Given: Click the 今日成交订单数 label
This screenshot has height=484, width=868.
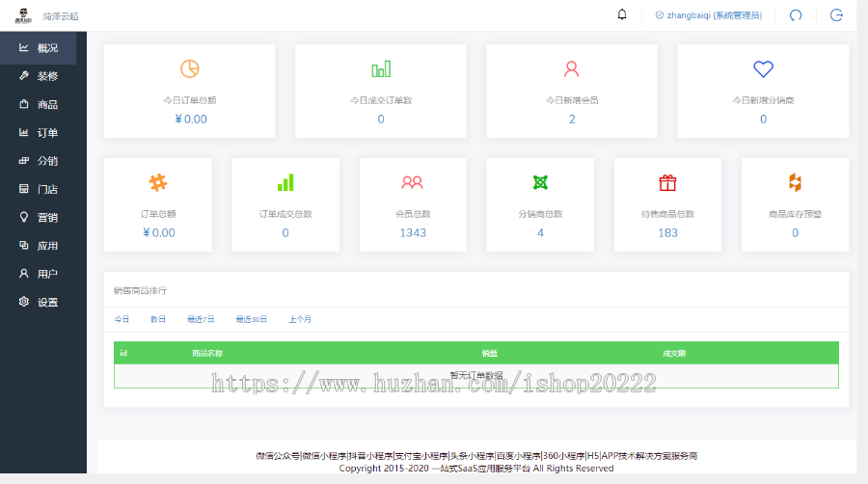Looking at the screenshot, I should tap(381, 100).
